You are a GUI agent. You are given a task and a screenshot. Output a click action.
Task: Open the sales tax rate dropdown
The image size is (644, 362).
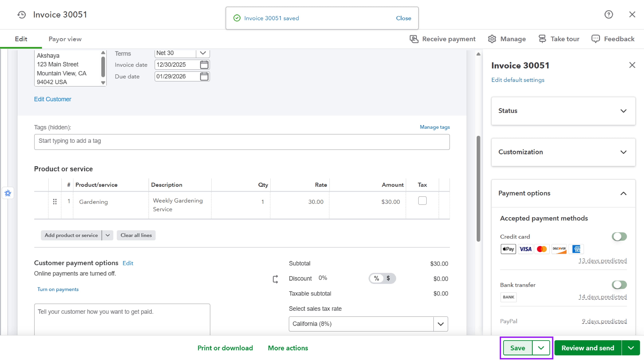pos(440,324)
